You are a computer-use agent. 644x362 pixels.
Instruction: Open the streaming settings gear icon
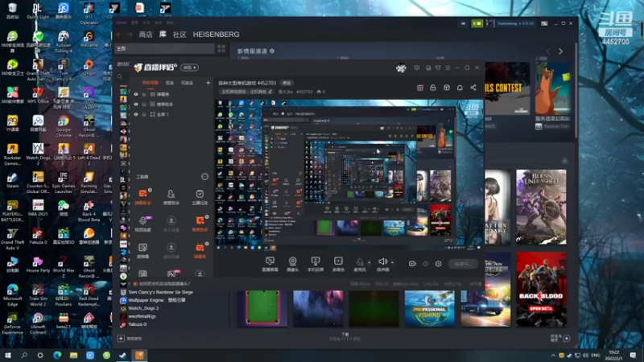point(438,264)
